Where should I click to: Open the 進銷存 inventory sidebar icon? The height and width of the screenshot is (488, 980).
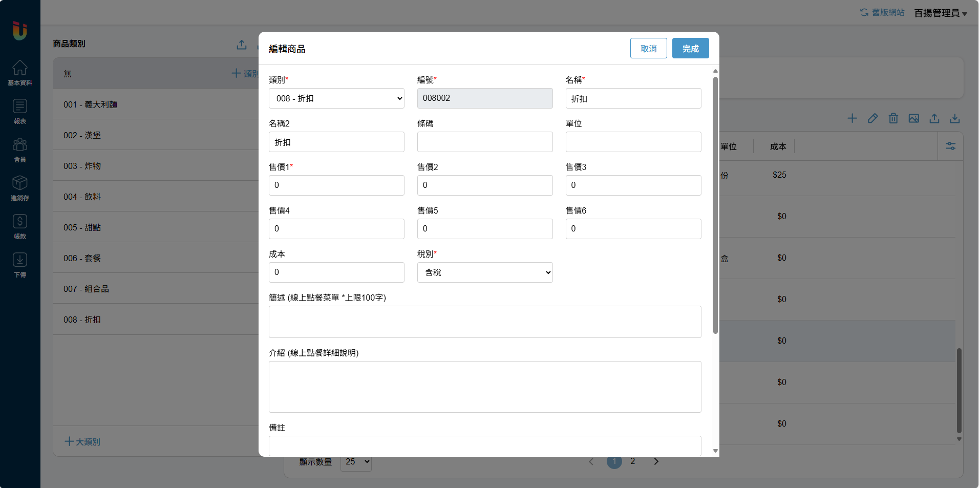pos(20,188)
